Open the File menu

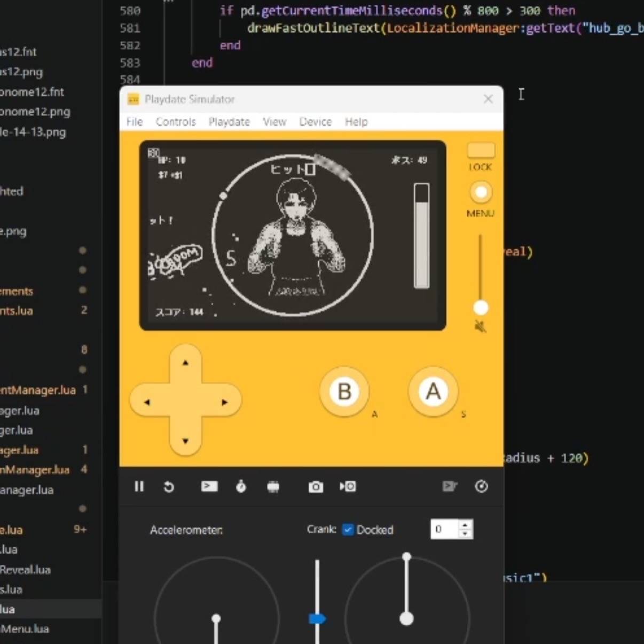pyautogui.click(x=135, y=122)
